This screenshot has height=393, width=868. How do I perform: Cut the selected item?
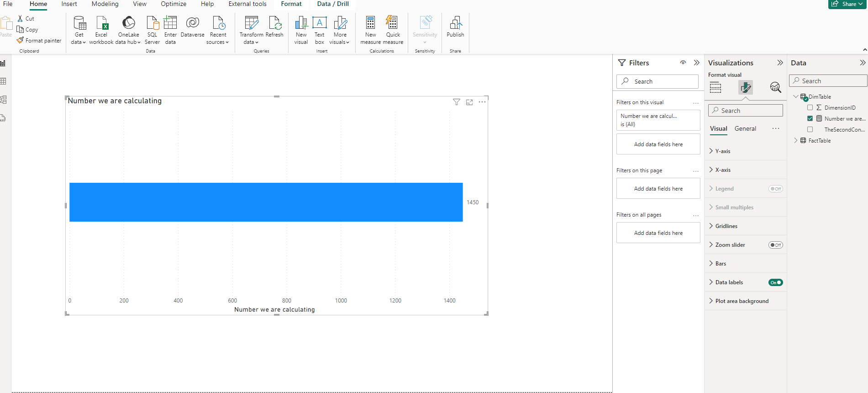[26, 19]
